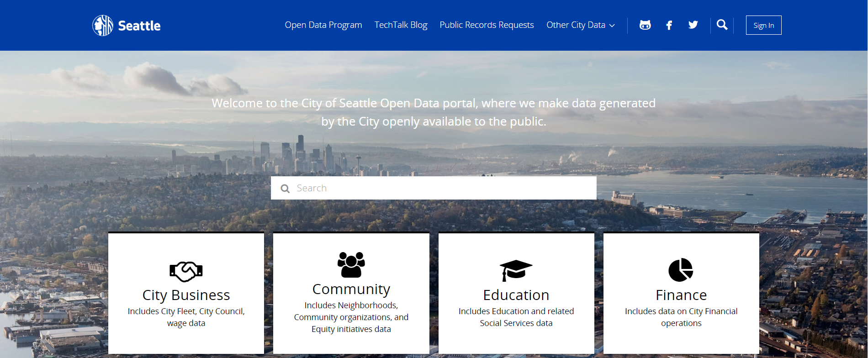868x358 pixels.
Task: Click the 'Welcome to the City of Seattle' banner text
Action: pyautogui.click(x=434, y=112)
